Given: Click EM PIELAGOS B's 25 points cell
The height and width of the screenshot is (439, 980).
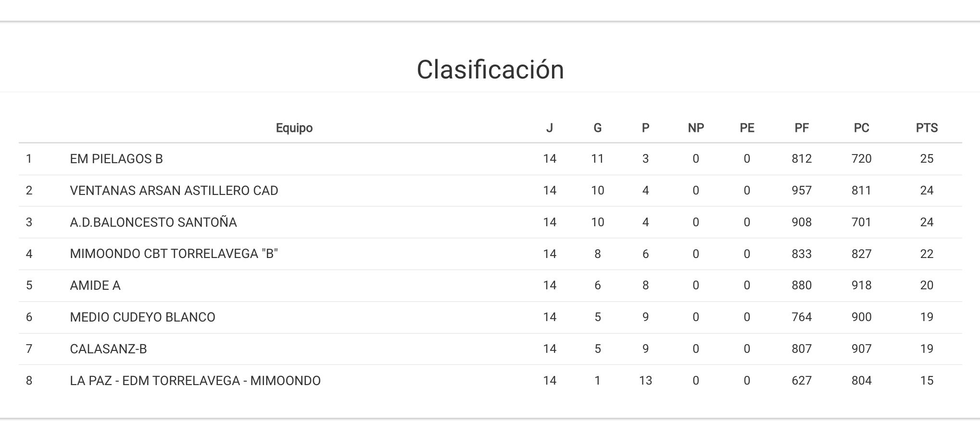Looking at the screenshot, I should click(926, 159).
